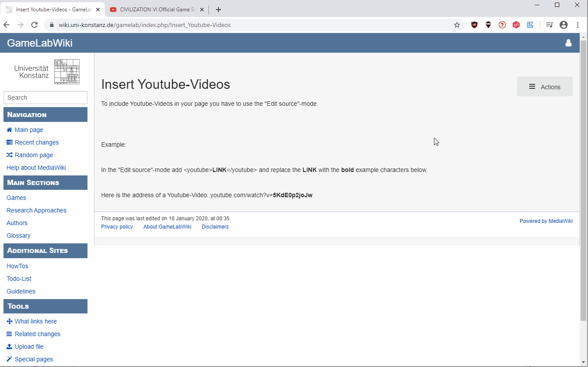Image resolution: width=588 pixels, height=367 pixels.
Task: Switch to the CIVILIZATION VI tab
Action: [x=157, y=10]
